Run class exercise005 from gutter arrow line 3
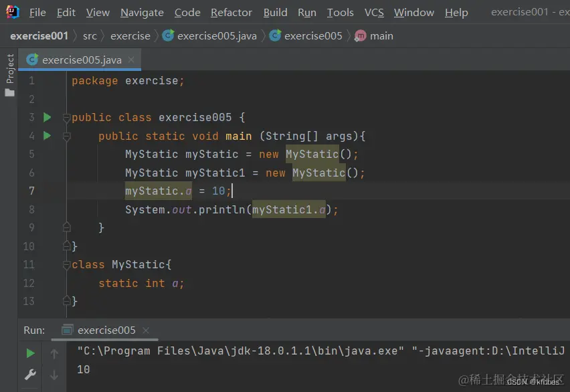Screen dimensions: 570x392 point(47,117)
